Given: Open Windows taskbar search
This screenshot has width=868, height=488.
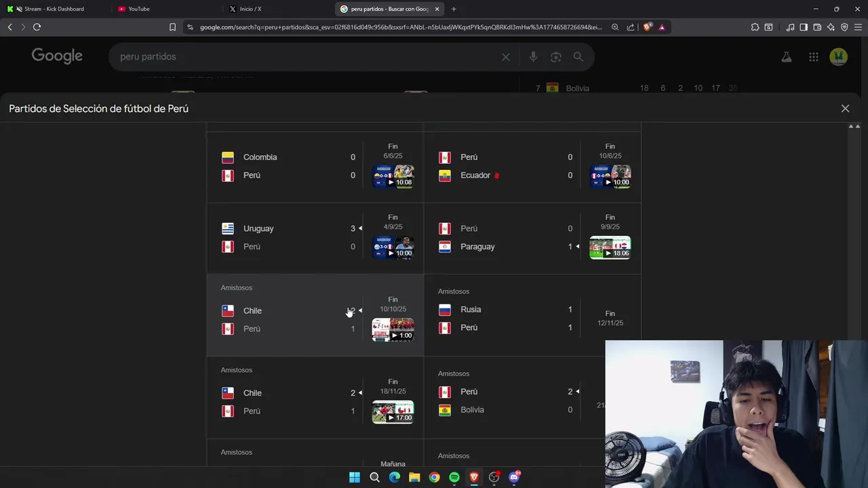Looking at the screenshot, I should pos(374,477).
